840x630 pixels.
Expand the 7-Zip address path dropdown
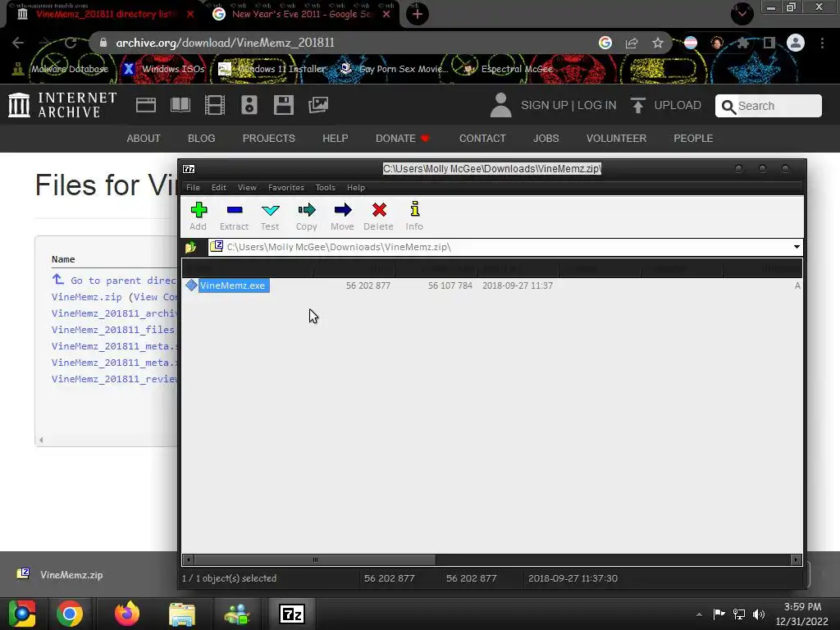click(x=797, y=247)
